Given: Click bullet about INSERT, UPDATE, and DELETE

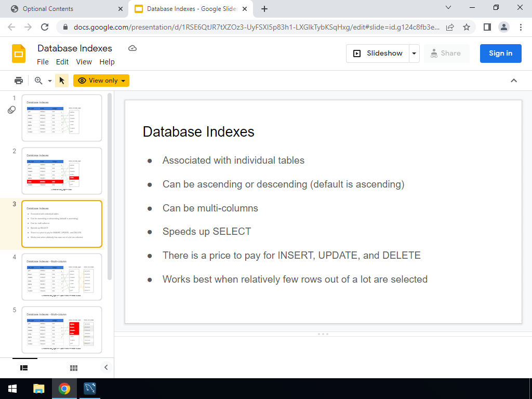Looking at the screenshot, I should (291, 255).
